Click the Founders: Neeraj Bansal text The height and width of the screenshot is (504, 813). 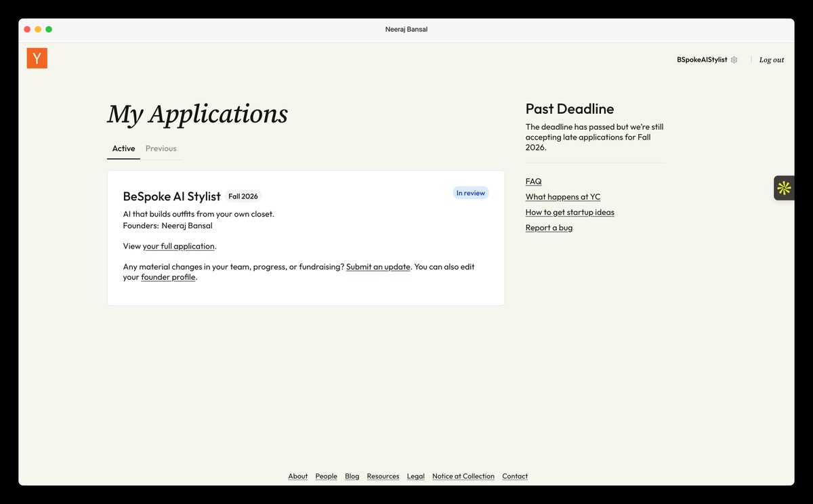[x=167, y=226]
